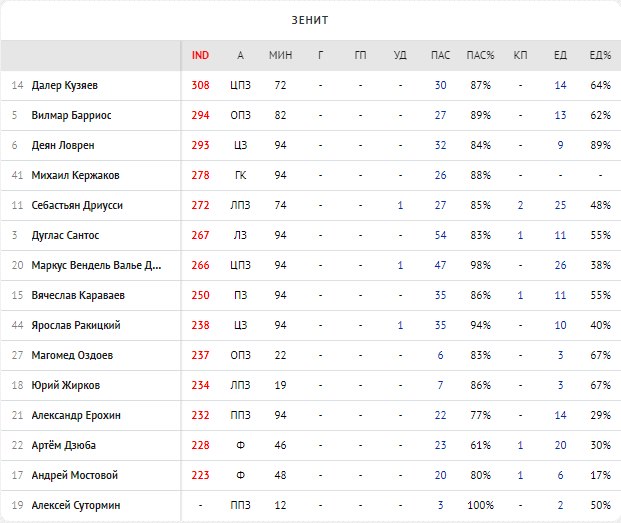The height and width of the screenshot is (523, 621).
Task: Click pass accuracy 77% for Ерохин
Action: tap(480, 415)
